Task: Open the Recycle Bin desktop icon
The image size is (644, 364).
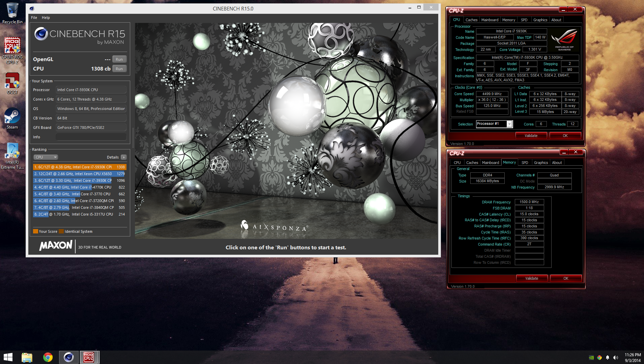Action: click(12, 13)
